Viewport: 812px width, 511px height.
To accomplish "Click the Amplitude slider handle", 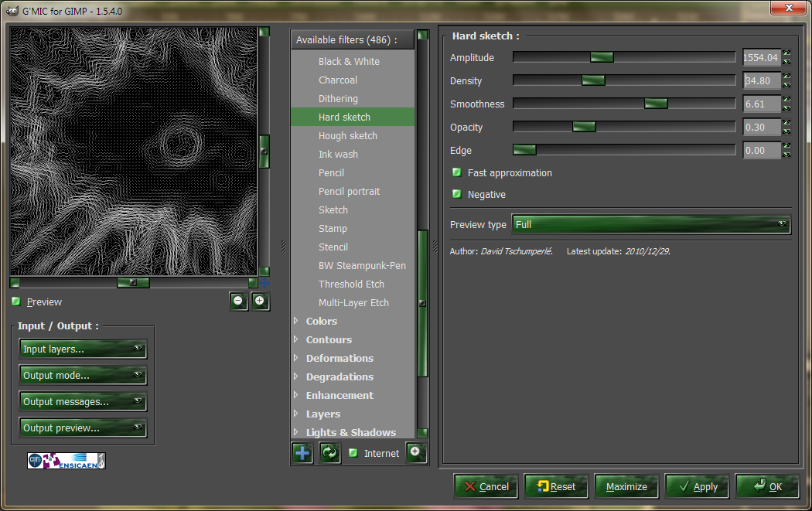I will (x=602, y=57).
